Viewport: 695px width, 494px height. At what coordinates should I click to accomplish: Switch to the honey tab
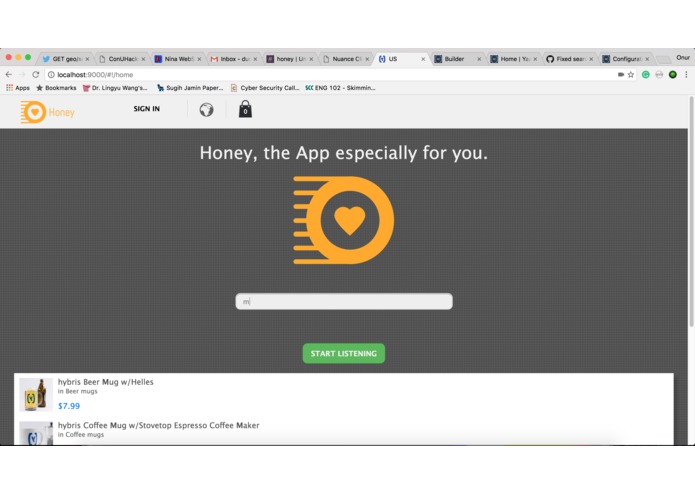point(288,59)
